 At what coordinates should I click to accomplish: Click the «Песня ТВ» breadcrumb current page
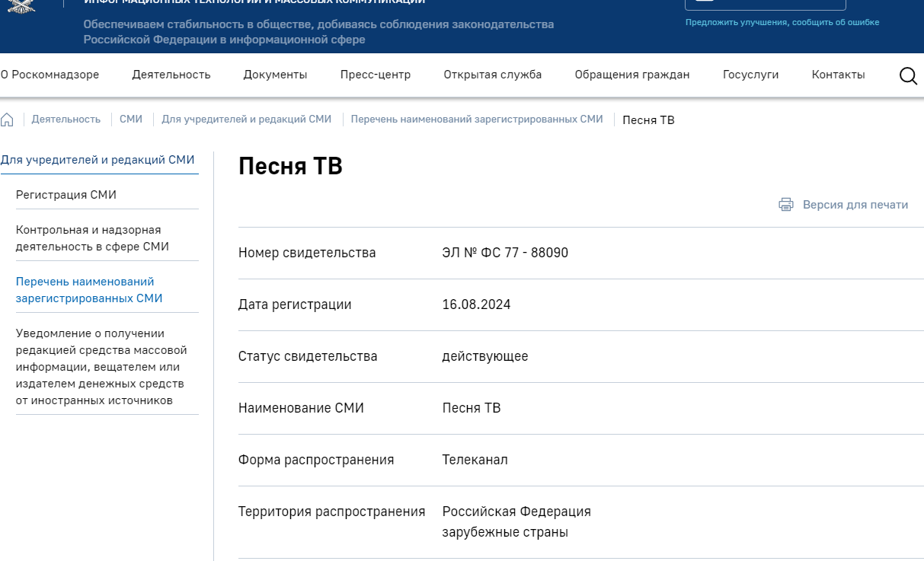[648, 120]
